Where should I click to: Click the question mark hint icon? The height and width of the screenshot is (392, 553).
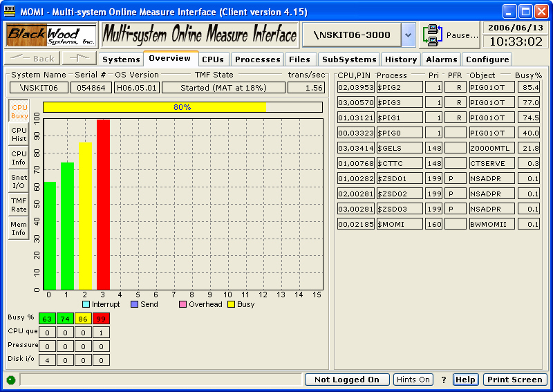pyautogui.click(x=443, y=380)
